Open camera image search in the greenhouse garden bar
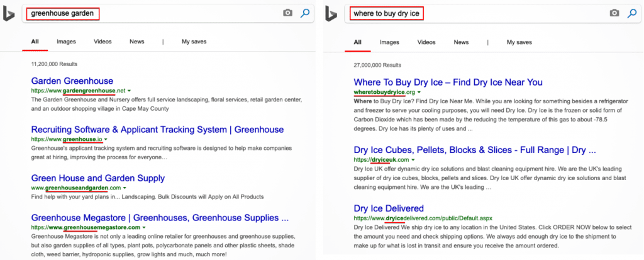This screenshot has height=260, width=644. [x=288, y=13]
